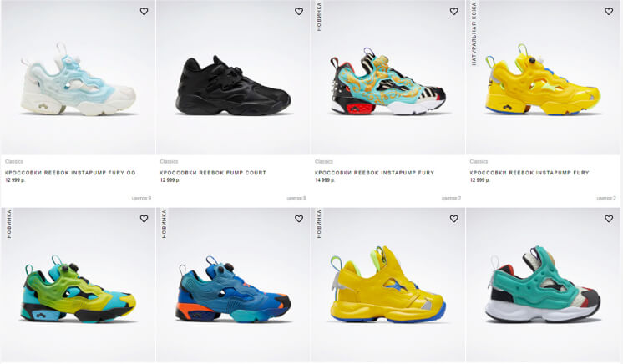Open Кроссовки Reebok Pump Court product link
This screenshot has height=364, width=623.
(213, 173)
